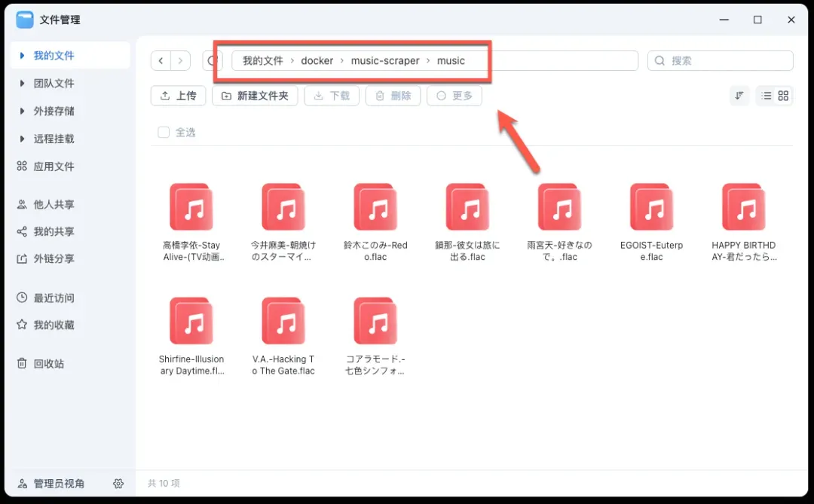Open 我的收藏 favorites
This screenshot has width=814, height=504.
[54, 325]
